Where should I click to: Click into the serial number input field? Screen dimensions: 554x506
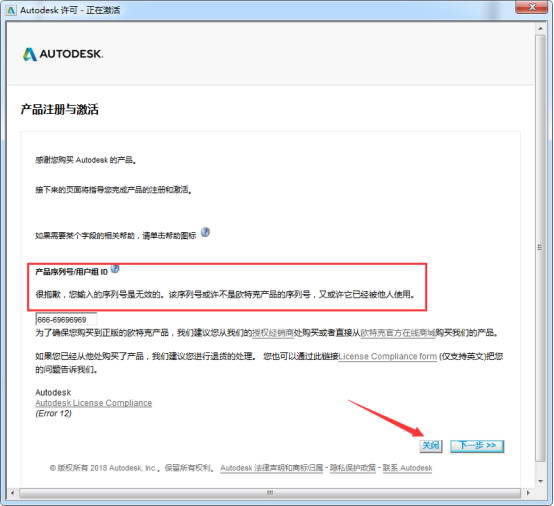[x=66, y=319]
